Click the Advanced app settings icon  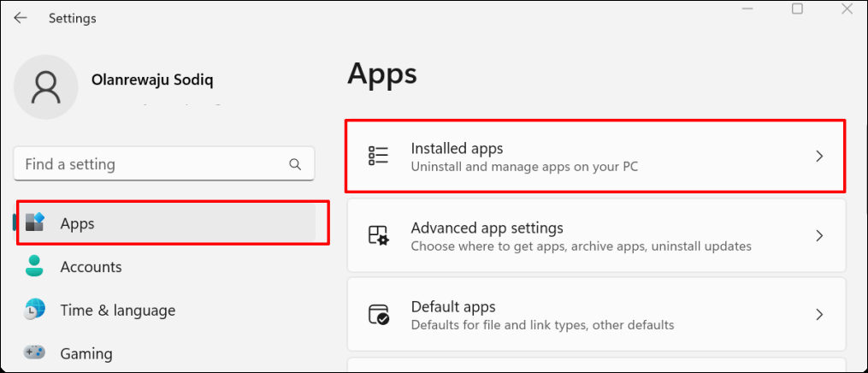[x=378, y=236]
